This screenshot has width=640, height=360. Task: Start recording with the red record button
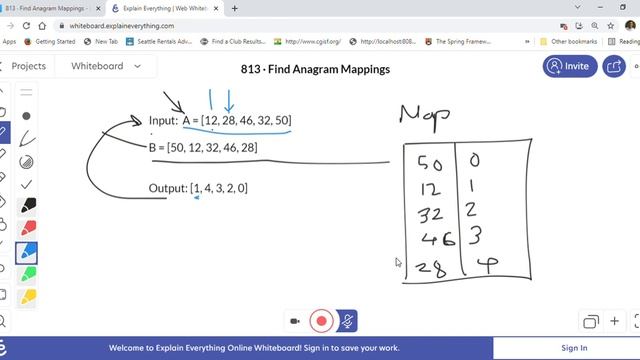coord(321,321)
